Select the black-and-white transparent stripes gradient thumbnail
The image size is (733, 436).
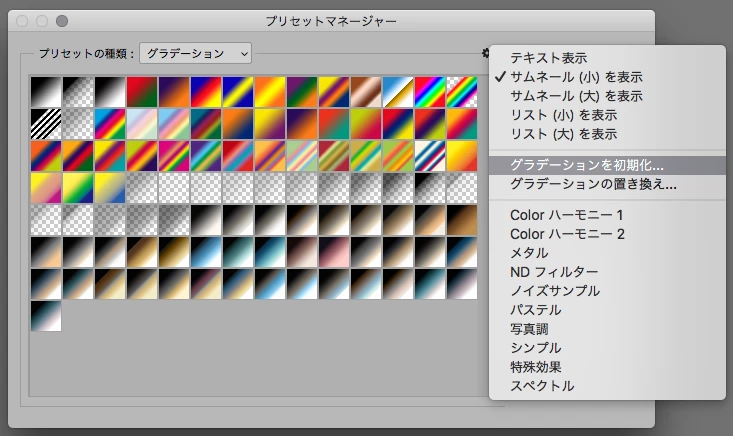coord(46,124)
